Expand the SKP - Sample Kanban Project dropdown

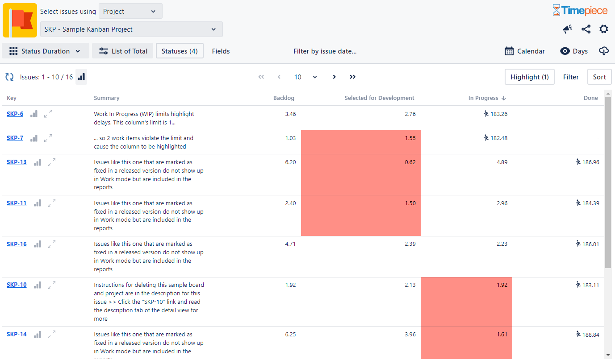(x=131, y=29)
